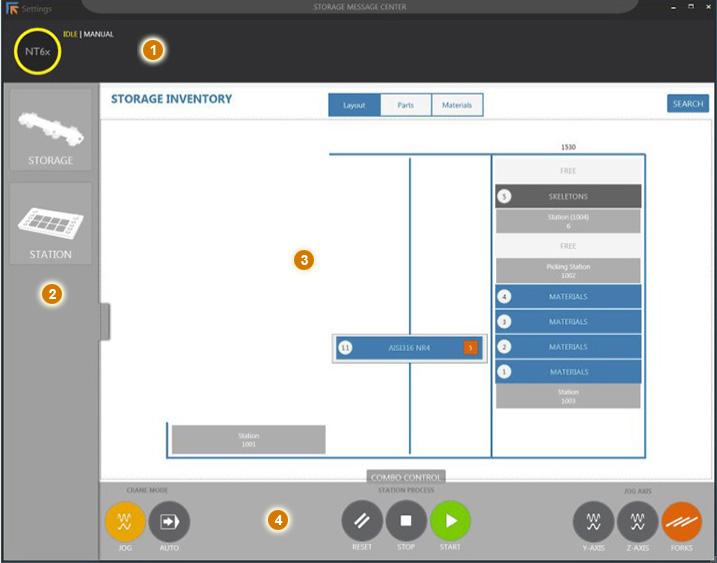Collapse the left sidebar handle
This screenshot has width=717, height=563.
pos(105,322)
